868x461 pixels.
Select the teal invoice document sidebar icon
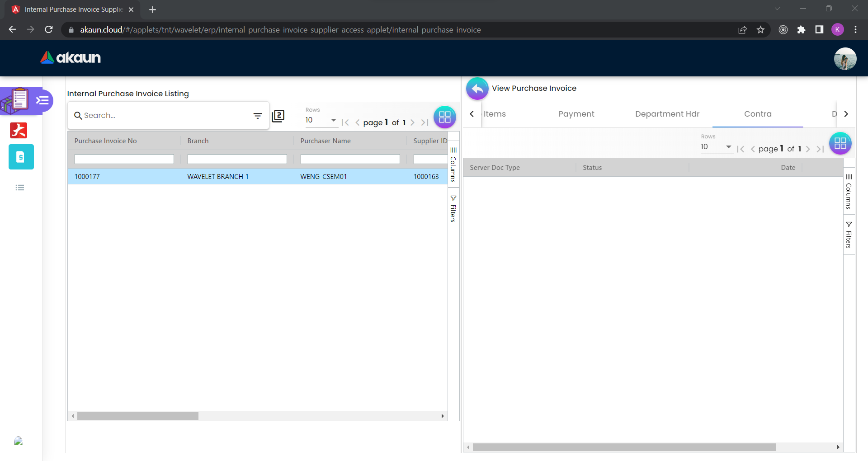[21, 157]
